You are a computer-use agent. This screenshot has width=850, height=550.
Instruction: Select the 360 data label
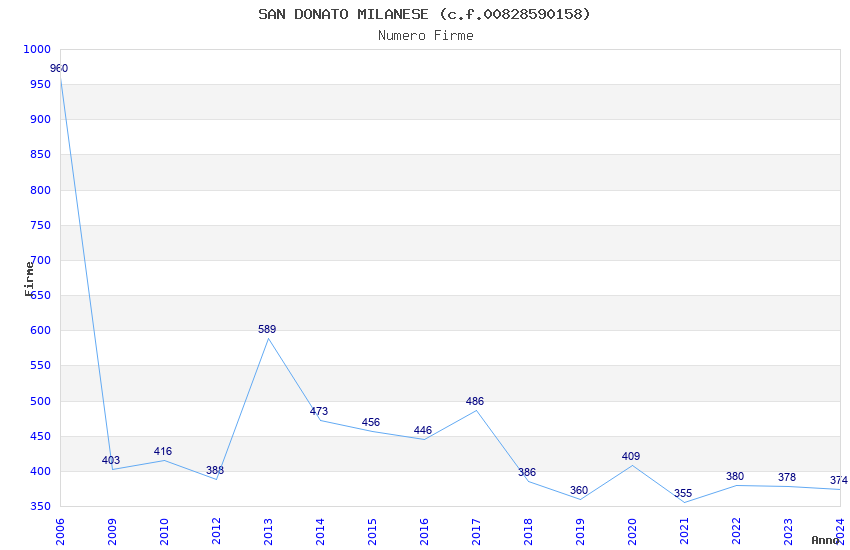[x=579, y=490]
